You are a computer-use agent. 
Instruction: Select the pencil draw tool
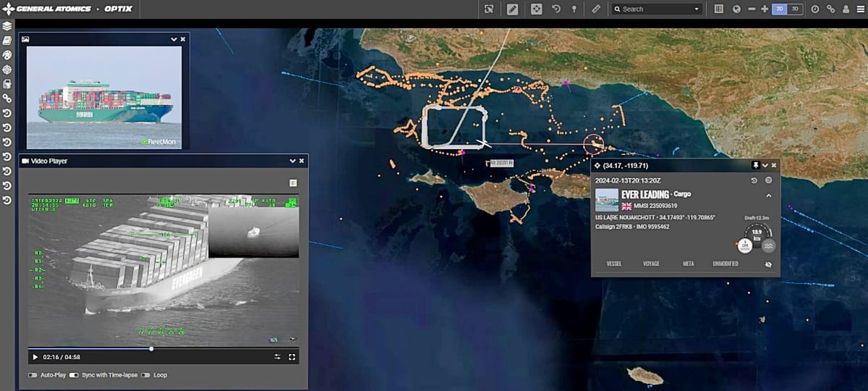(512, 9)
